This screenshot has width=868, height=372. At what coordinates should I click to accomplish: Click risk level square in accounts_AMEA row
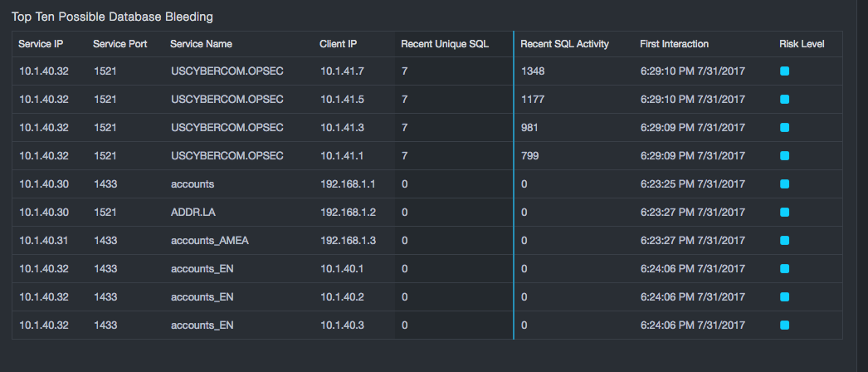click(x=784, y=241)
